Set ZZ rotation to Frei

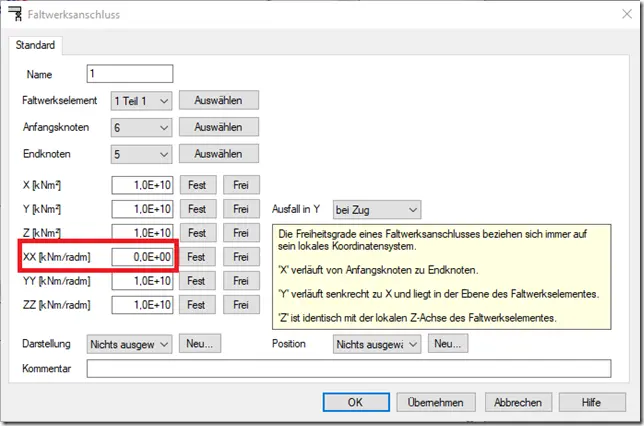point(241,304)
